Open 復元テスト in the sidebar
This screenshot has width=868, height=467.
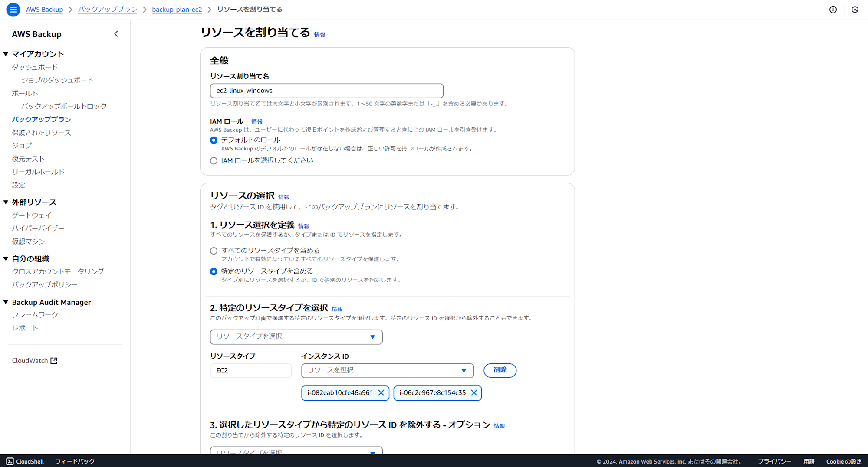pyautogui.click(x=28, y=159)
